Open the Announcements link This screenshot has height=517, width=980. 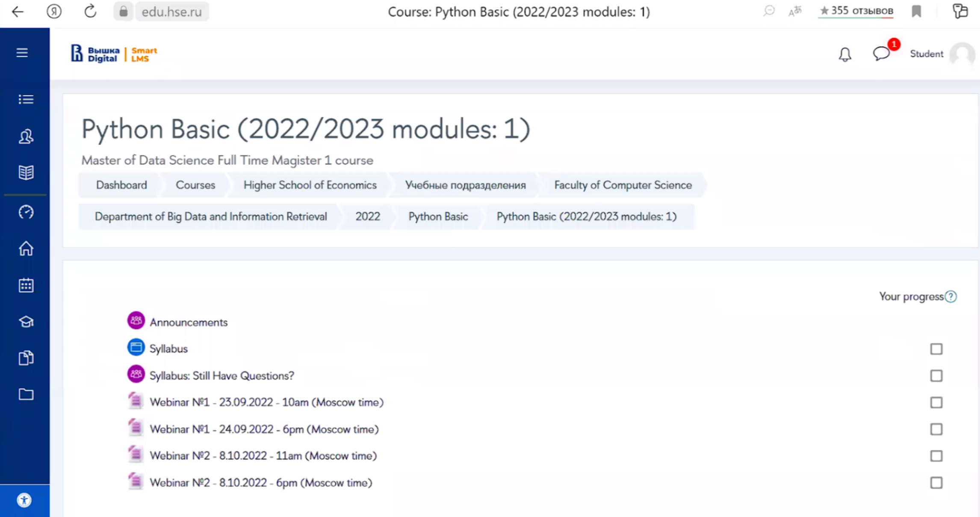189,322
